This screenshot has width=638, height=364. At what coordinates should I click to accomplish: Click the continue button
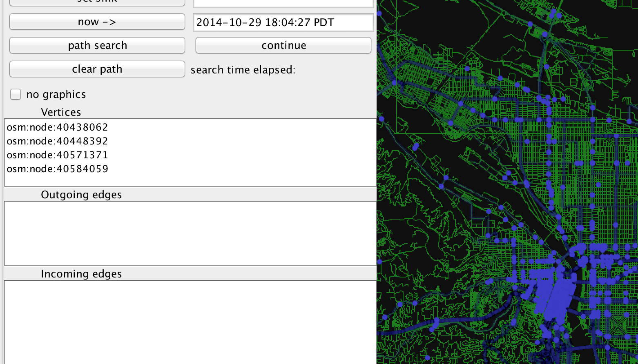[x=283, y=45]
